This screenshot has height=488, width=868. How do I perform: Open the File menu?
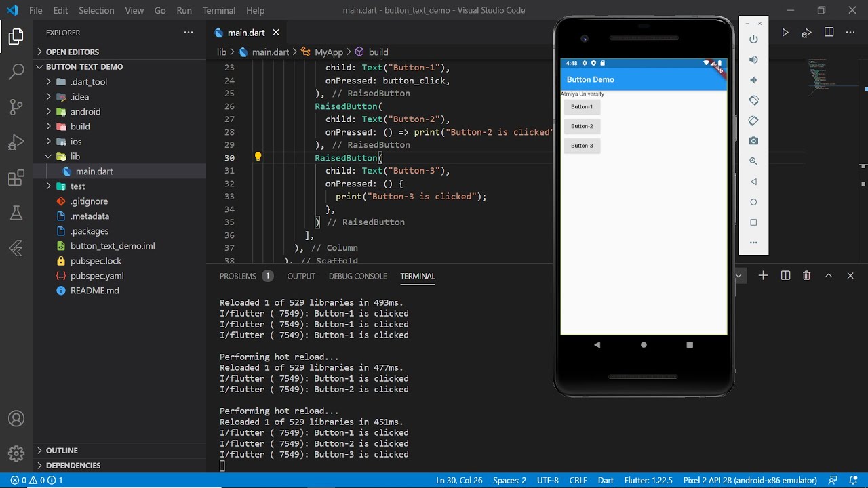coord(36,10)
